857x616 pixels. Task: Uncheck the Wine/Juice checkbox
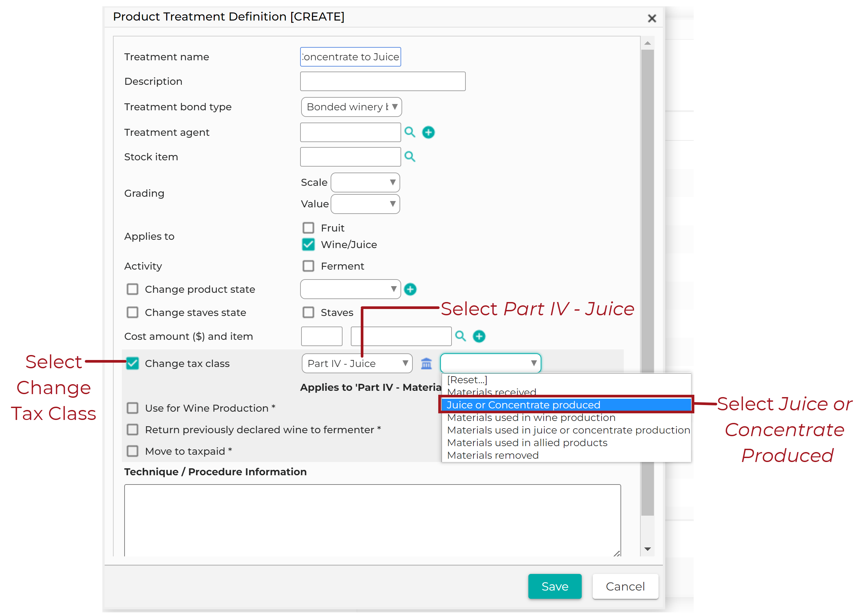point(308,244)
